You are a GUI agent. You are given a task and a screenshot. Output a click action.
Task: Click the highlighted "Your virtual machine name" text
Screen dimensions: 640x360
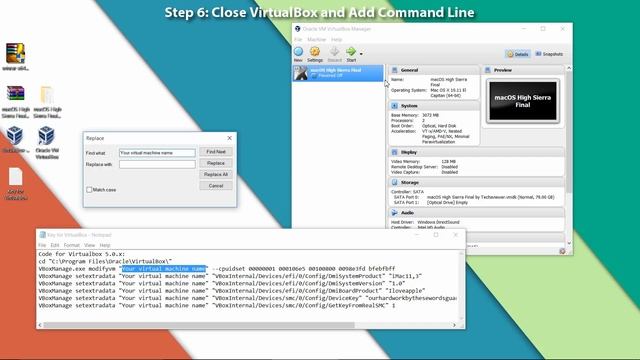pos(164,269)
